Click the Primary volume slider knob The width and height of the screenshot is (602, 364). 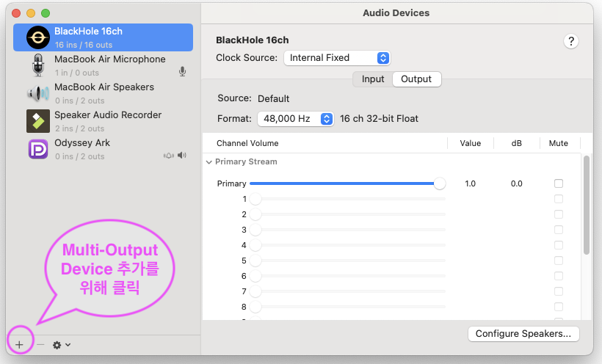440,183
